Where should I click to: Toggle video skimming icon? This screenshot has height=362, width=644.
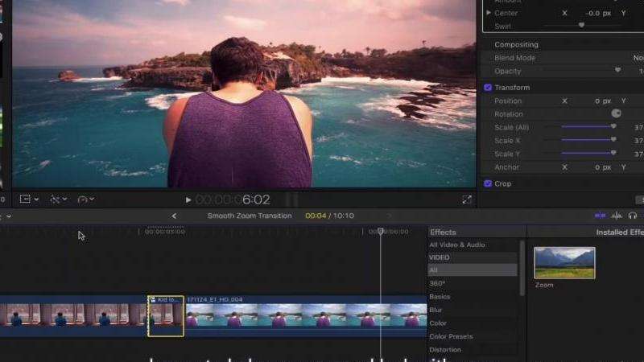pos(600,216)
